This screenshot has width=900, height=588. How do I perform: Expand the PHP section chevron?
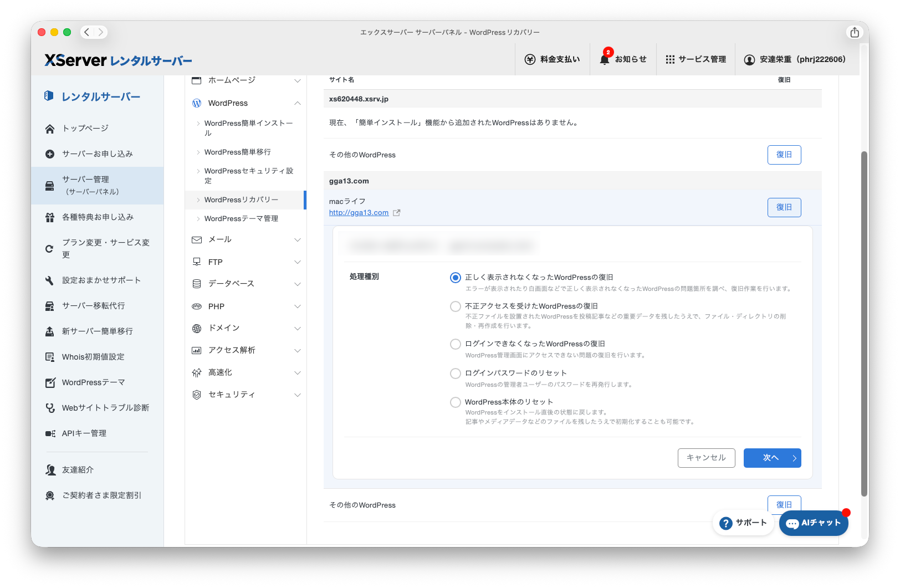coord(298,306)
